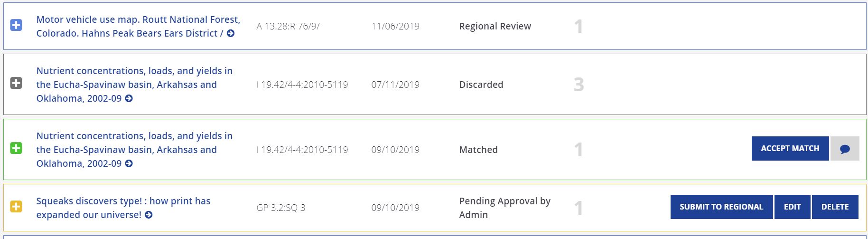Open Motor vehicle use map title link

coord(138,26)
